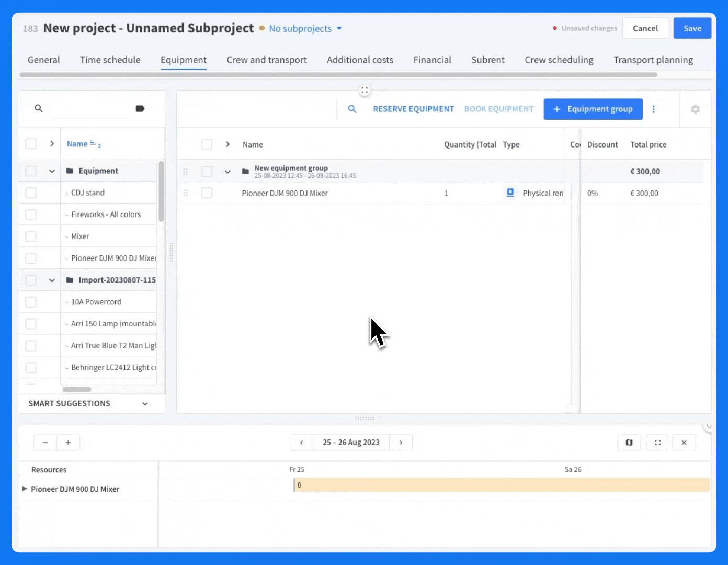The width and height of the screenshot is (728, 565).
Task: Open the Crew scheduling tab
Action: [559, 60]
